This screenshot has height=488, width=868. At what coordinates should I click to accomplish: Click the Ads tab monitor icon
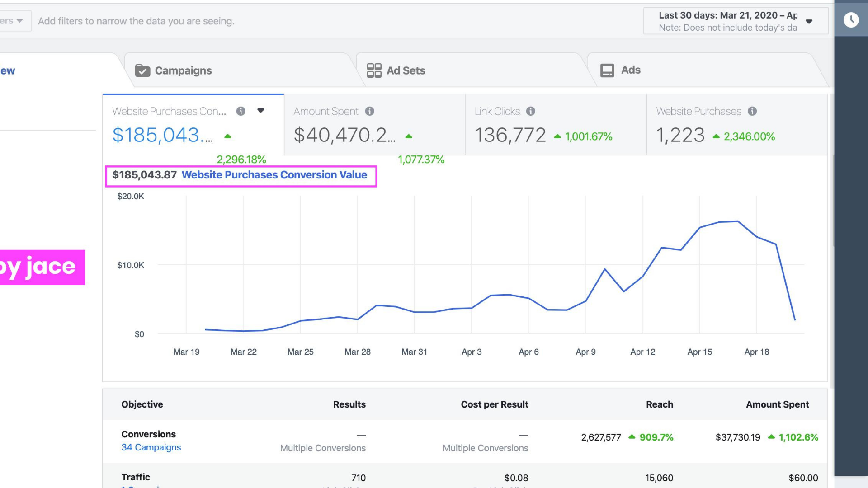pyautogui.click(x=607, y=70)
